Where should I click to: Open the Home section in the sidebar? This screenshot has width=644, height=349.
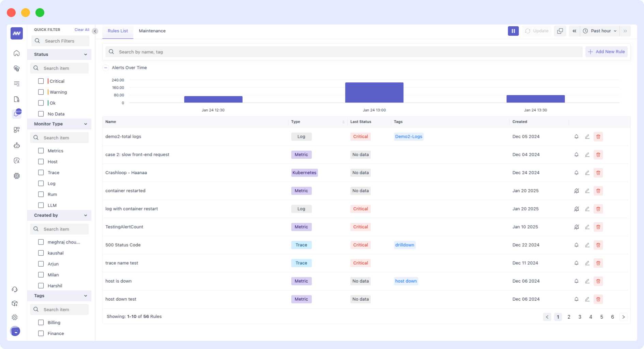[x=16, y=53]
